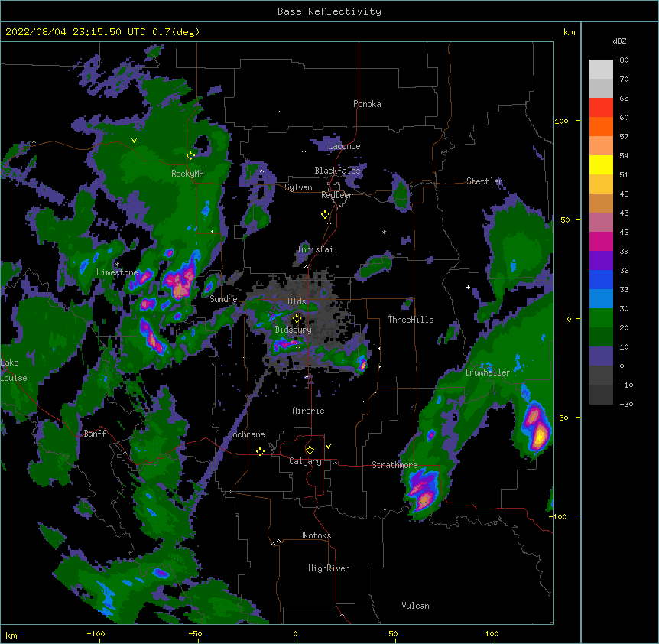
Task: Click the yellow diamond marker above Calgary
Action: [310, 450]
